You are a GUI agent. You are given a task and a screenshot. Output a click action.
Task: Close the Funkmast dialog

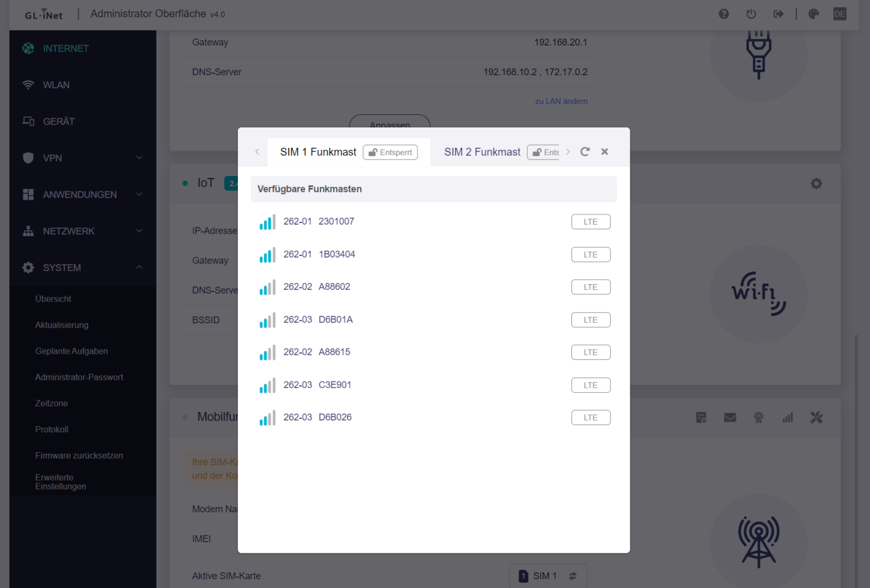pyautogui.click(x=604, y=152)
